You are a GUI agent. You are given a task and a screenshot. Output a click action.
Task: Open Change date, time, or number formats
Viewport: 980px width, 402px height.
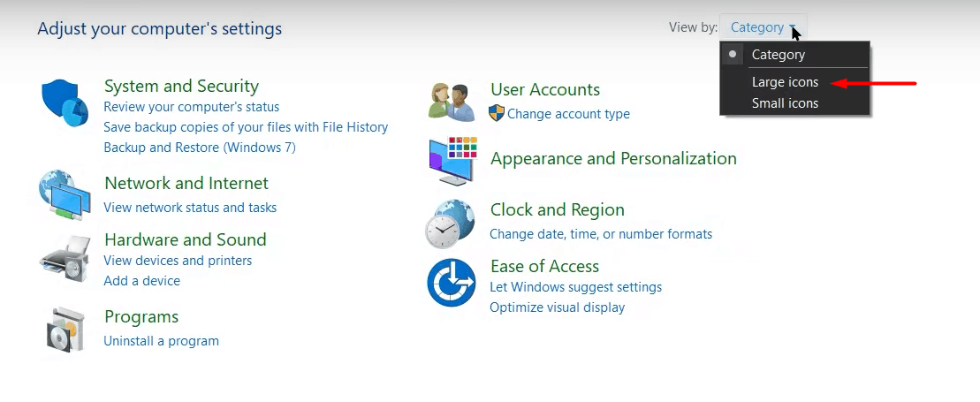coord(601,234)
